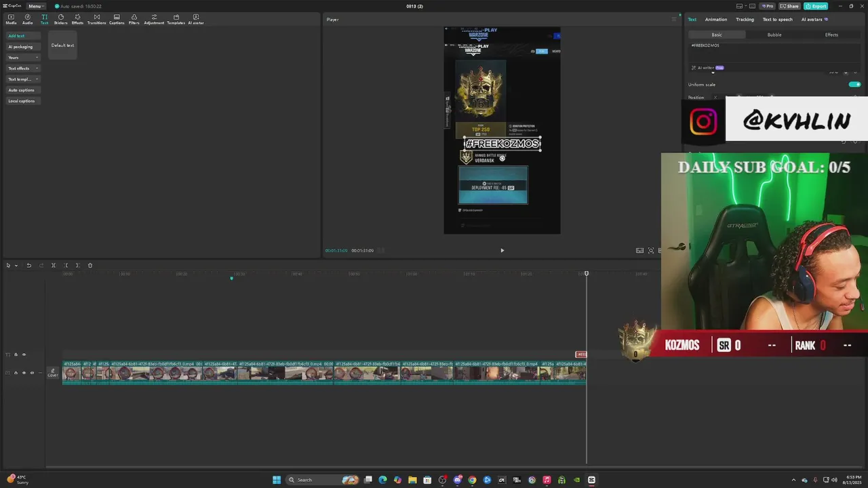
Task: Open the Effects panel
Action: pos(77,19)
